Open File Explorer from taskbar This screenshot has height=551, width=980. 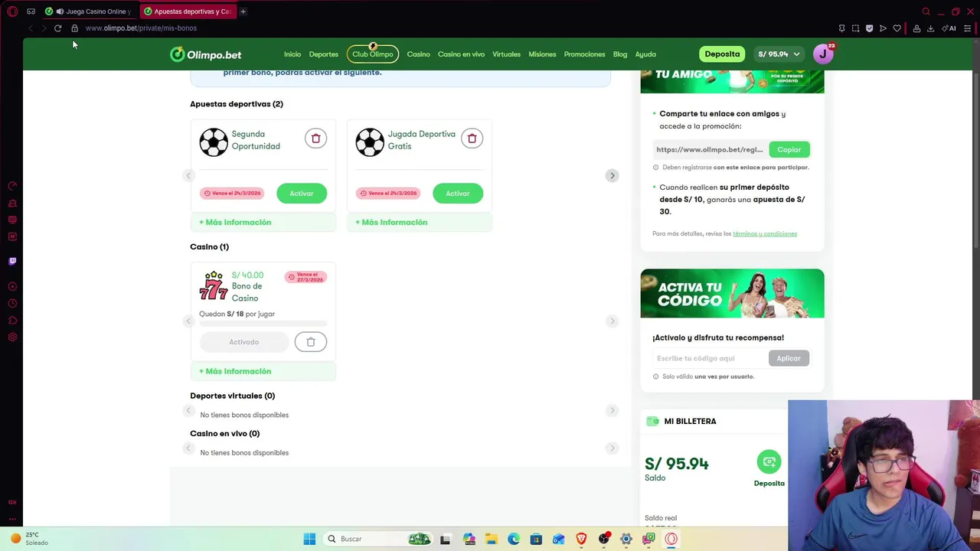pyautogui.click(x=491, y=539)
